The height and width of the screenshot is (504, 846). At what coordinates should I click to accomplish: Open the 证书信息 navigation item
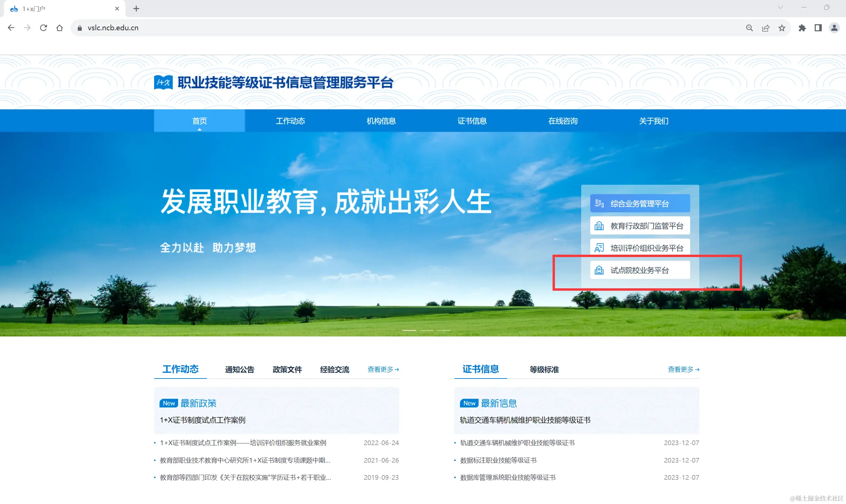(x=472, y=120)
